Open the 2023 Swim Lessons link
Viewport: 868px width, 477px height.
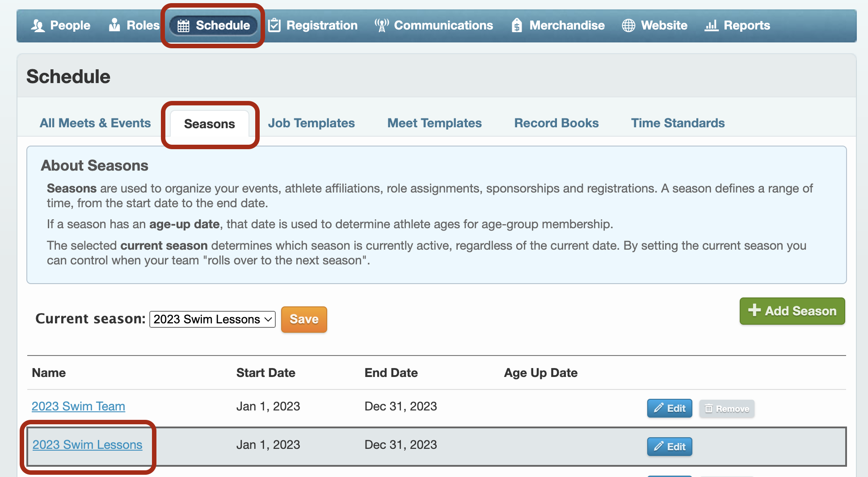87,445
